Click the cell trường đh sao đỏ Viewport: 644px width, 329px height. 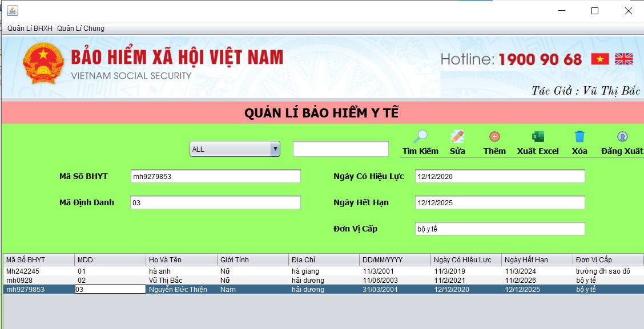[x=608, y=271]
